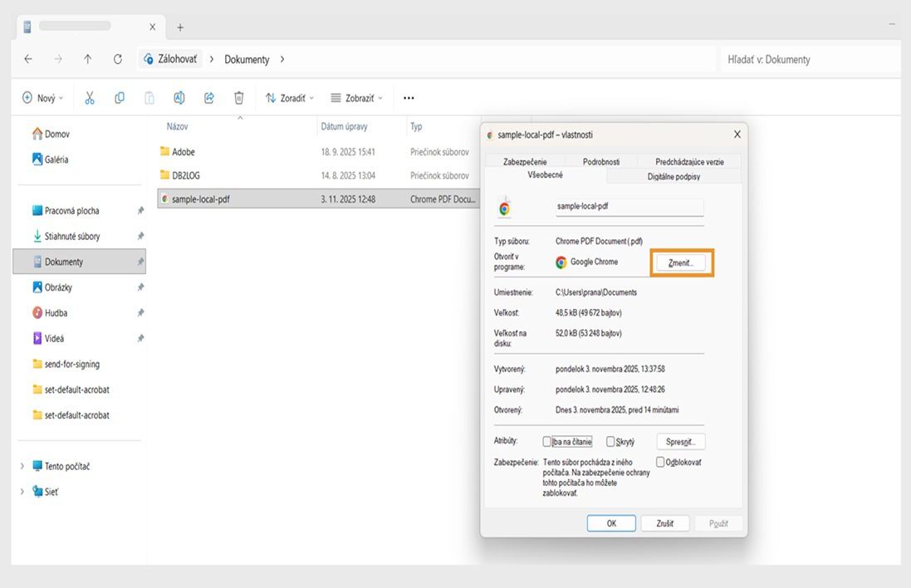The width and height of the screenshot is (911, 588).
Task: Unpin Pracovná plocha using pin icon
Action: 140,211
